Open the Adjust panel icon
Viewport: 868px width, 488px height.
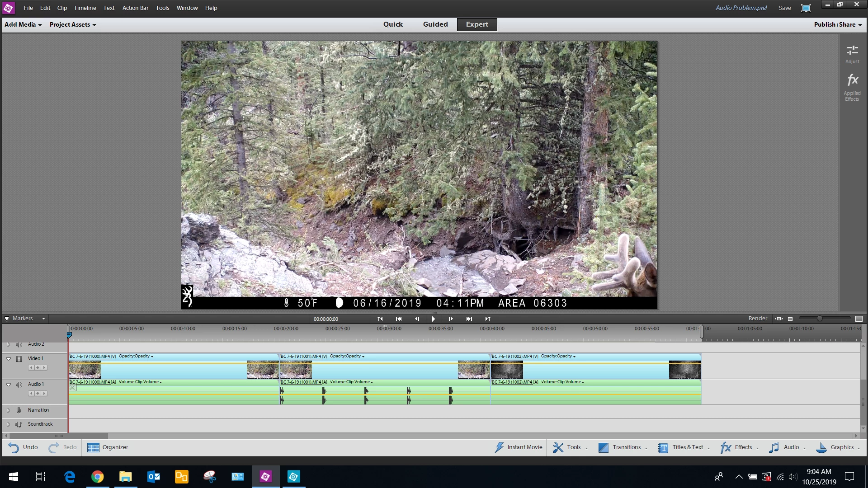click(852, 51)
